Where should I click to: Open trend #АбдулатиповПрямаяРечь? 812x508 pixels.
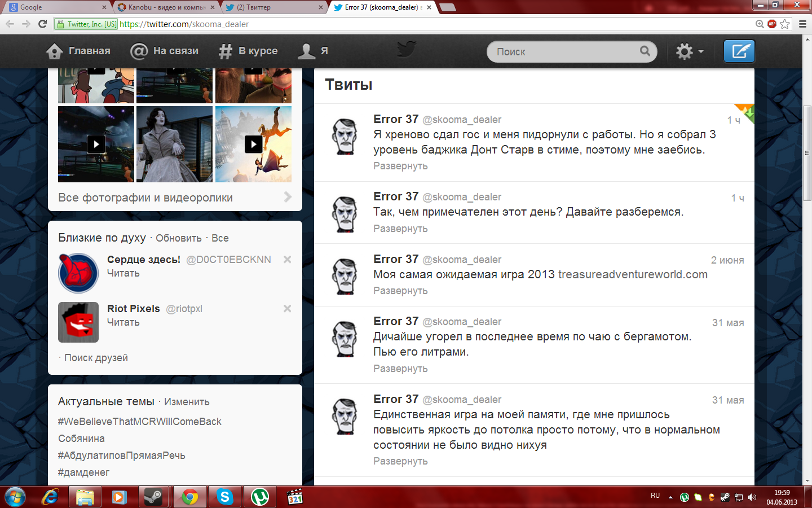click(x=122, y=456)
